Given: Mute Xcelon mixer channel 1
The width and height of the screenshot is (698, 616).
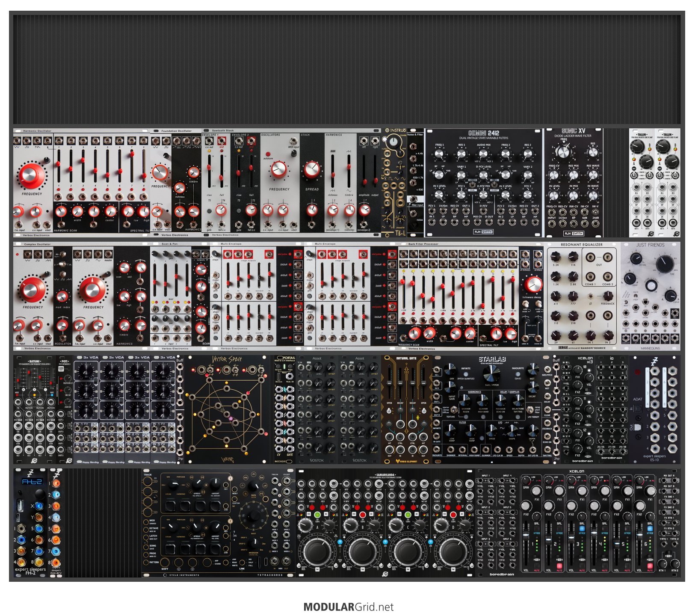Looking at the screenshot, I should click(537, 566).
